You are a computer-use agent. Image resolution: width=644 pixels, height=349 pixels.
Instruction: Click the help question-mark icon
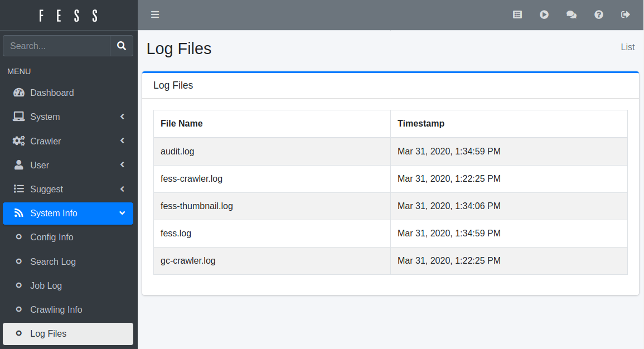tap(599, 15)
